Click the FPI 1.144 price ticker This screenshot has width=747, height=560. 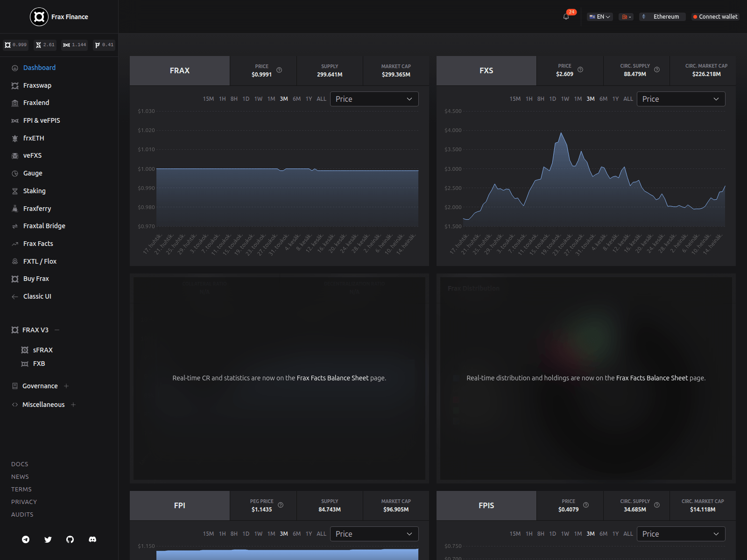point(75,45)
